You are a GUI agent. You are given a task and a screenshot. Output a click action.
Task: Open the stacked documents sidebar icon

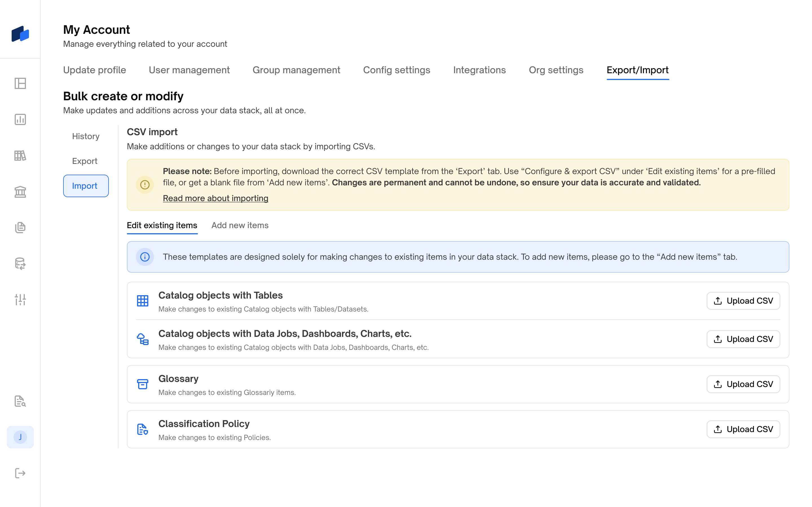pos(20,227)
